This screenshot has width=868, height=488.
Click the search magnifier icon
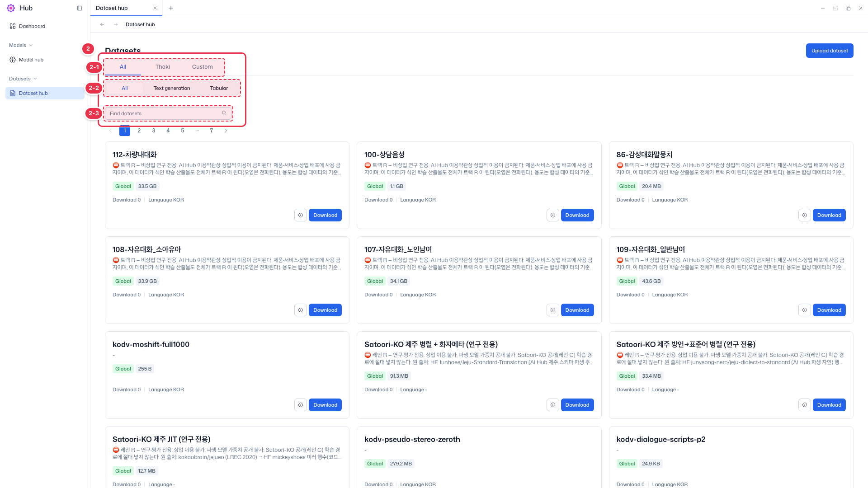point(224,113)
